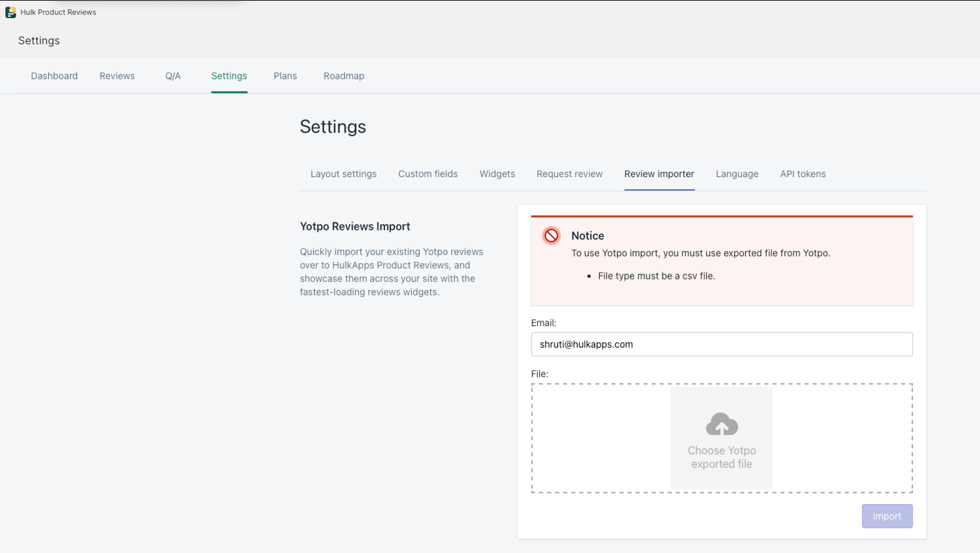
Task: Select the Settings navigation tab
Action: pyautogui.click(x=229, y=76)
